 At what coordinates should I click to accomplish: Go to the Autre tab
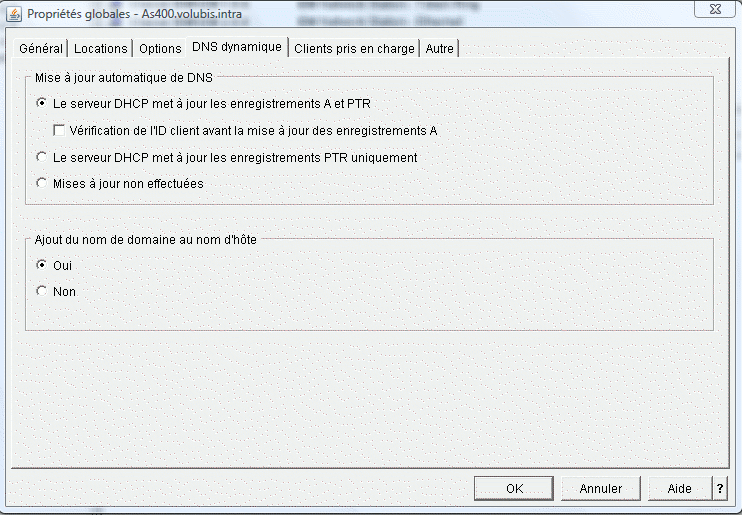coord(439,48)
